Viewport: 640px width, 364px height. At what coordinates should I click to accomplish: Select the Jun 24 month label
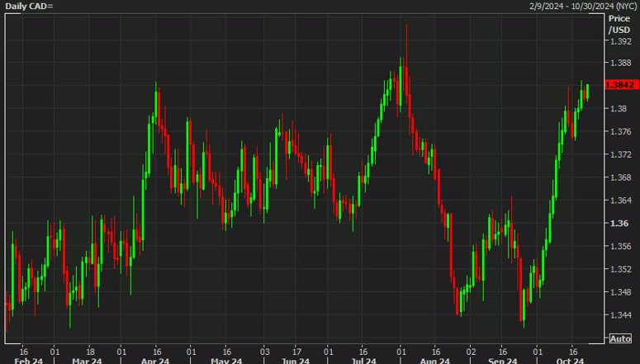coord(296,361)
